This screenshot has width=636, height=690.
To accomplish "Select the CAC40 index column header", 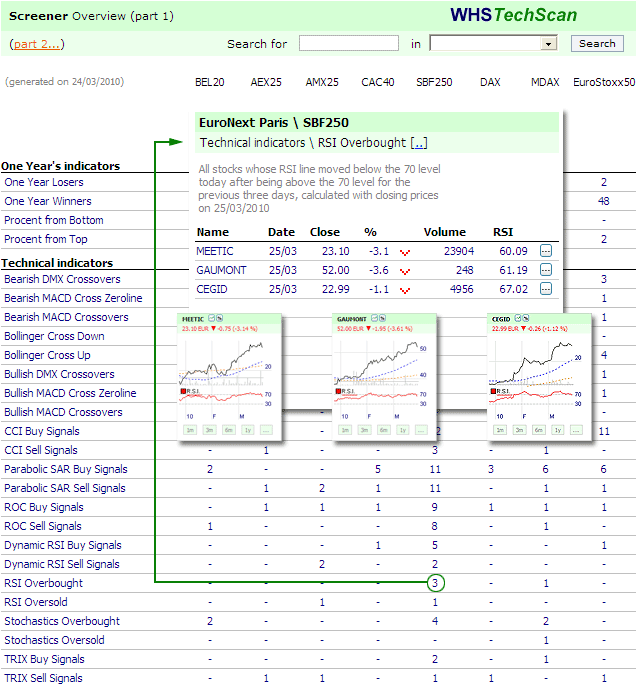I will 377,83.
